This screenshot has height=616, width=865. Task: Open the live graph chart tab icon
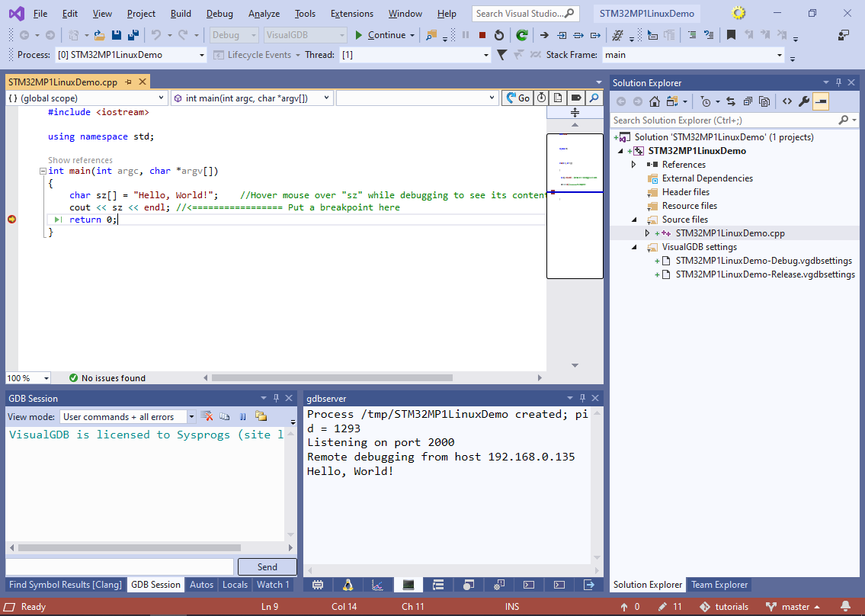(x=378, y=585)
